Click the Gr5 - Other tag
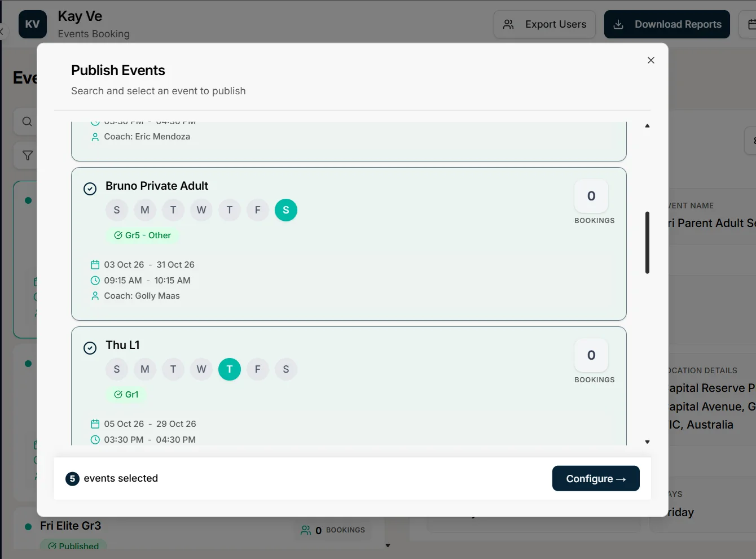756x559 pixels. [142, 235]
